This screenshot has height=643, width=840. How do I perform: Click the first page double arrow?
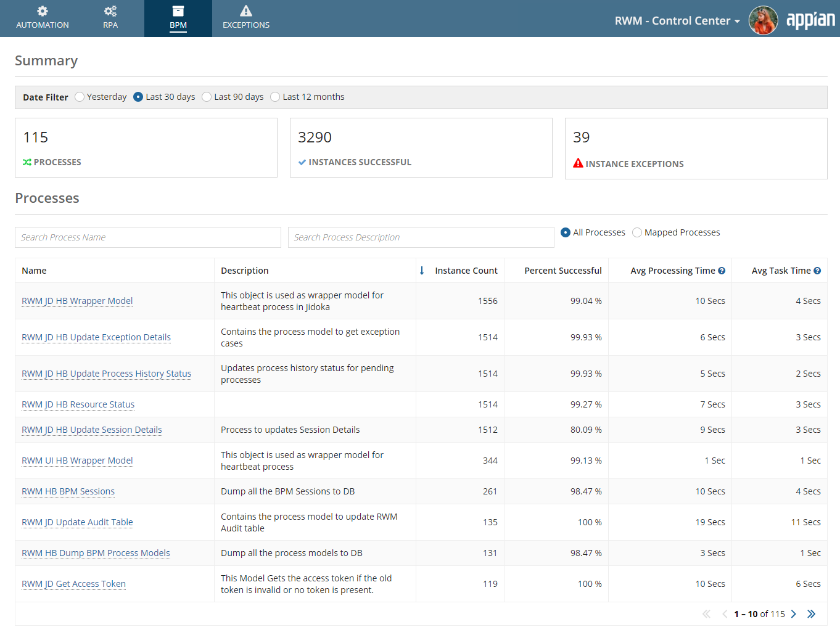[x=707, y=614]
